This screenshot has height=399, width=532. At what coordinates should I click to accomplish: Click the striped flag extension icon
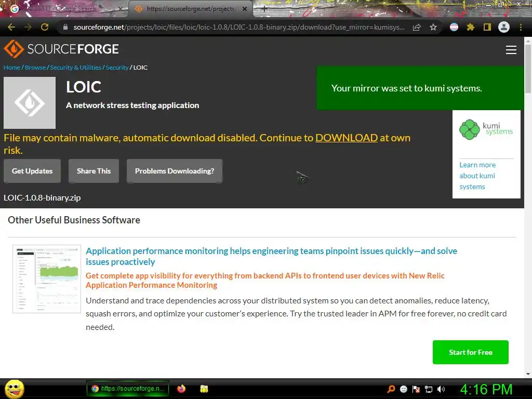[x=454, y=27]
